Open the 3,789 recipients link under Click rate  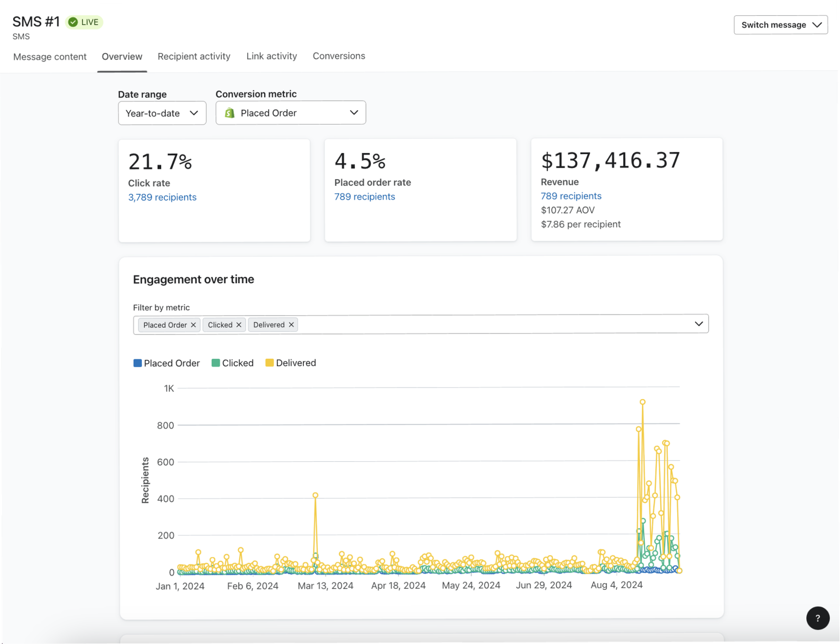162,197
